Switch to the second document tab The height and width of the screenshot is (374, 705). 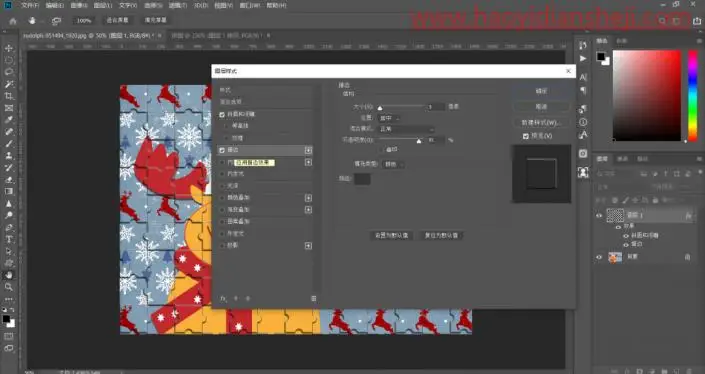220,36
